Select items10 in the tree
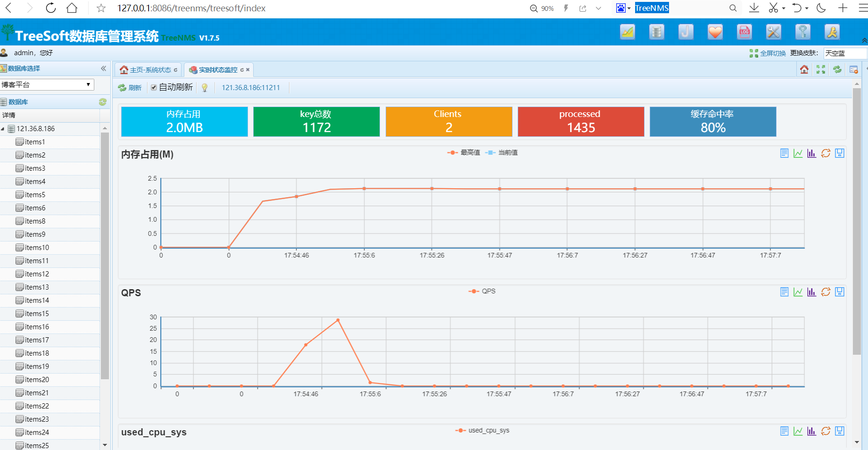Screen dimensions: 868x450 37,248
